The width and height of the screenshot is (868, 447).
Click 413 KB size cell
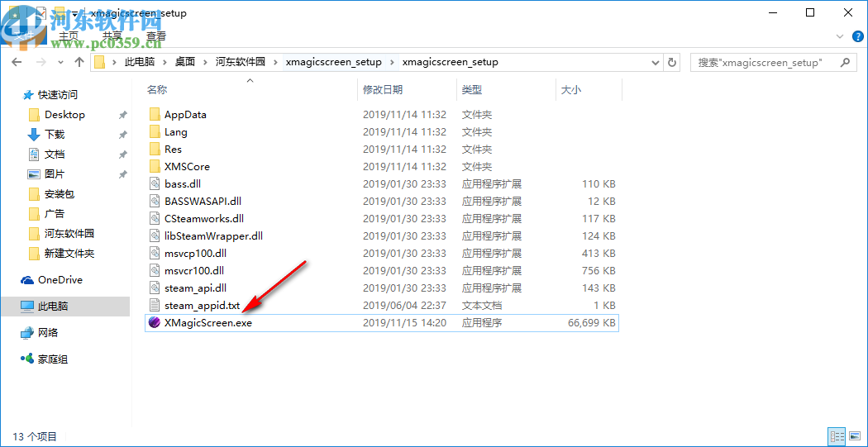coord(599,254)
